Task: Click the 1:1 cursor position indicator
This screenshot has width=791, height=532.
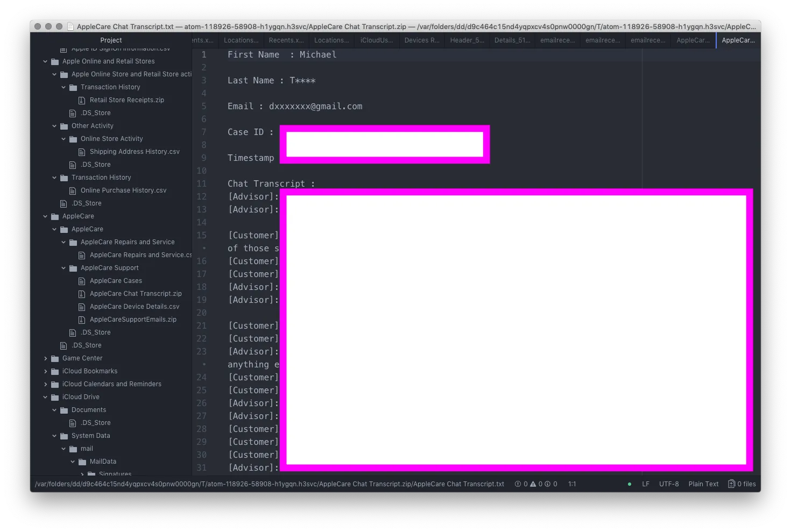Action: [572, 484]
